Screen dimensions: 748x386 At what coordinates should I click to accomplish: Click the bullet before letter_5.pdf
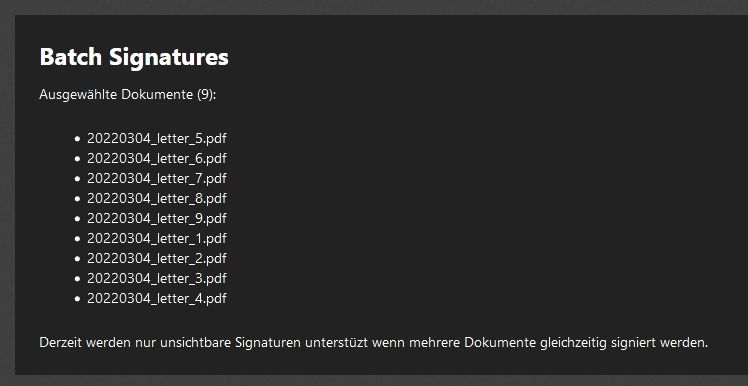[x=77, y=139]
